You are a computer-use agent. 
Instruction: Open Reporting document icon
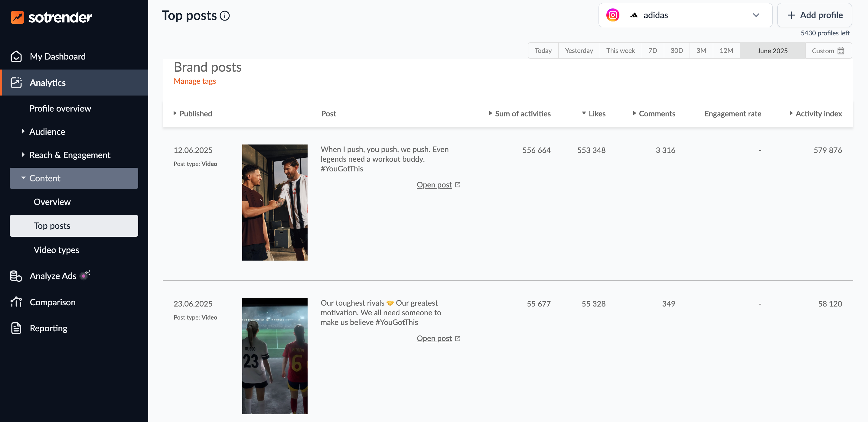16,328
